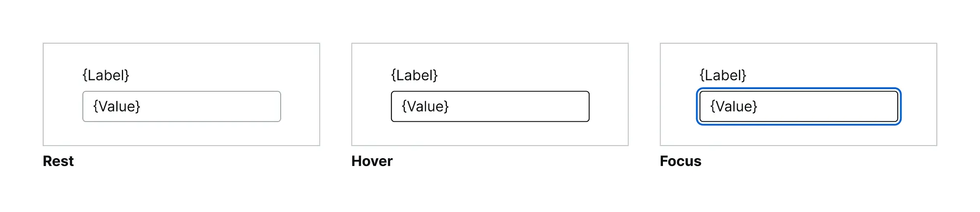Click the bold Focus caption
Viewport: 980px width, 212px height.
click(x=681, y=161)
